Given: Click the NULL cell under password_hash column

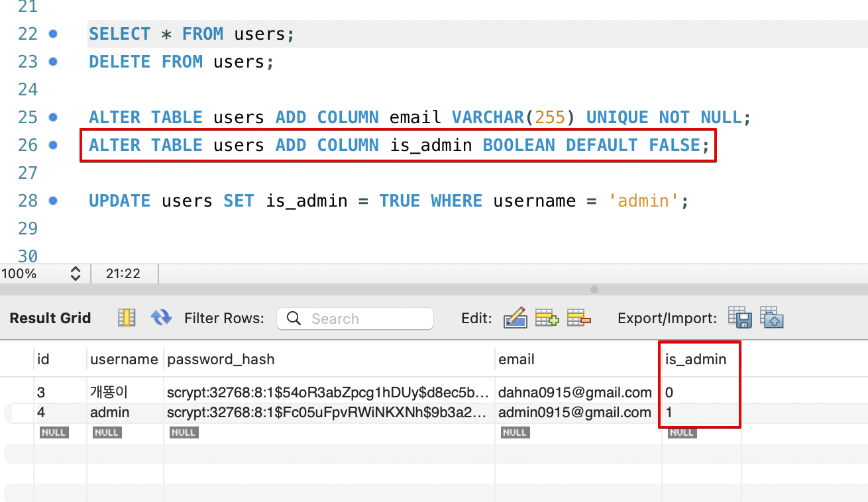Looking at the screenshot, I should (184, 432).
